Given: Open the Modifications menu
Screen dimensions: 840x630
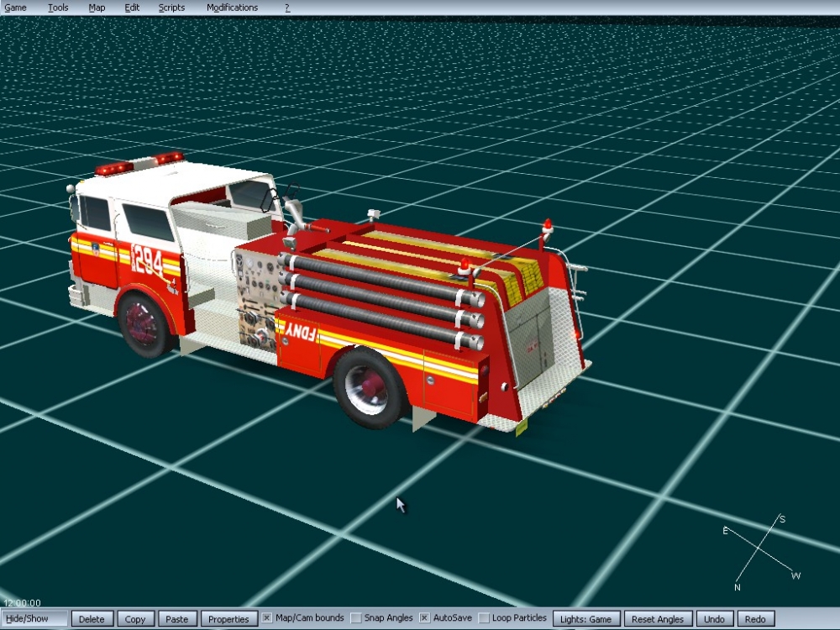Looking at the screenshot, I should click(x=232, y=8).
